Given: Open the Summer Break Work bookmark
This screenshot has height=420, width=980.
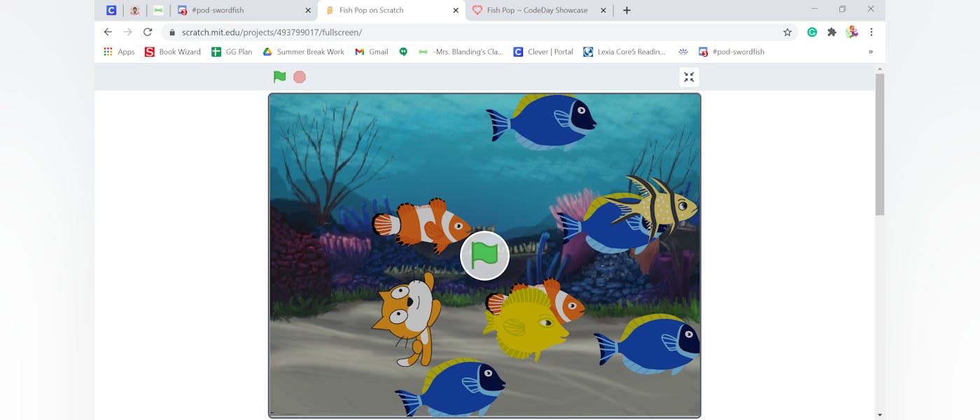Looking at the screenshot, I should (x=304, y=52).
